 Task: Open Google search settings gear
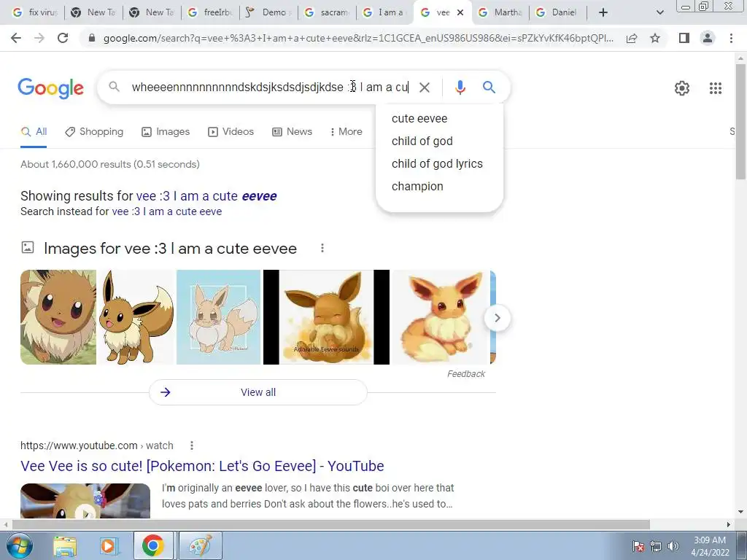(682, 88)
